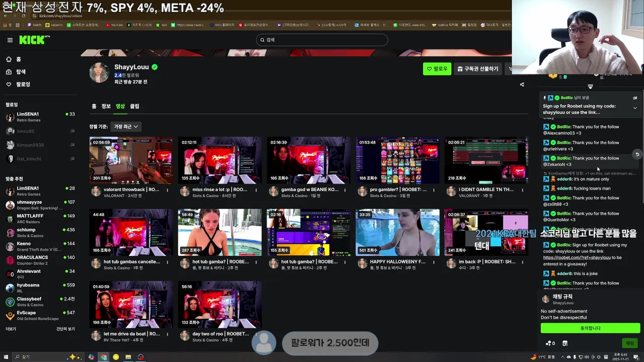Open gamba god w BEANIE video thumbnail
644x362 pixels.
point(308,160)
